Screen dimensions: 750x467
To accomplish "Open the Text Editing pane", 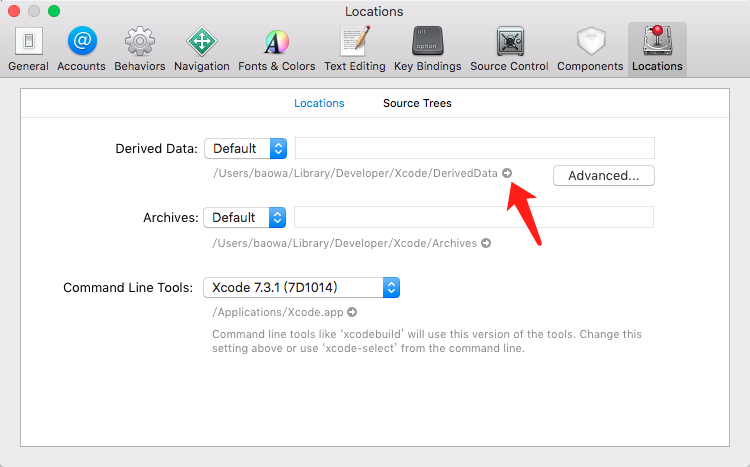I will tap(354, 49).
